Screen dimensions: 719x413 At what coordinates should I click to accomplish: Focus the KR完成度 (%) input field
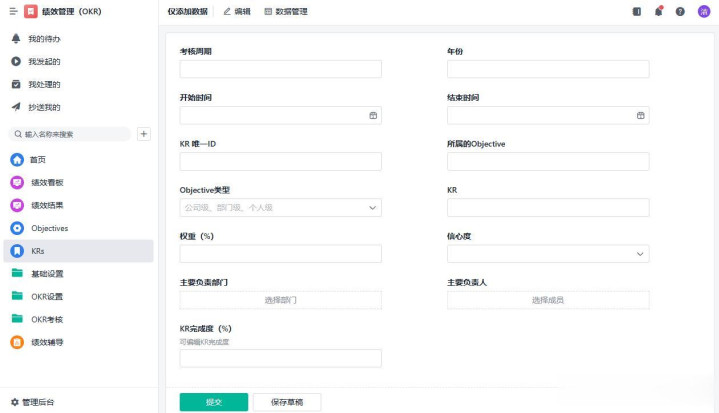[281, 358]
